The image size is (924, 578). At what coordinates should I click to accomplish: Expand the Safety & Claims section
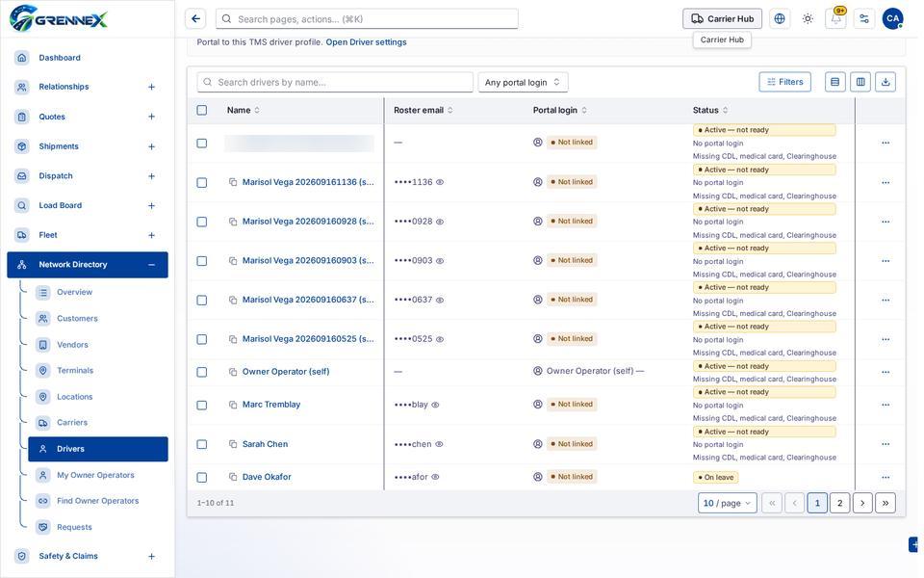click(x=151, y=556)
